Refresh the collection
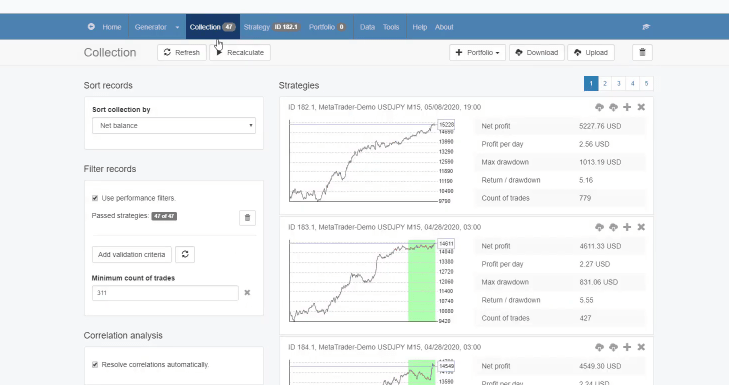 pyautogui.click(x=182, y=53)
